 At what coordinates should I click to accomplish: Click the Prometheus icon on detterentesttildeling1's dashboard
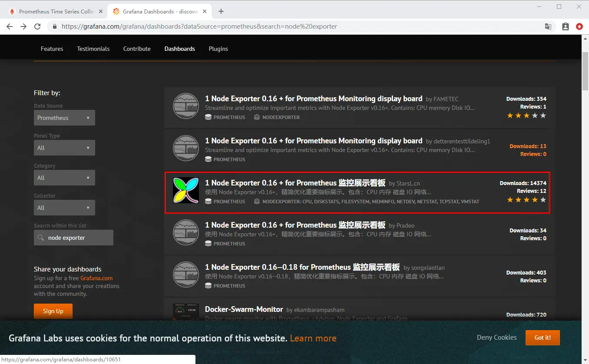[208, 159]
